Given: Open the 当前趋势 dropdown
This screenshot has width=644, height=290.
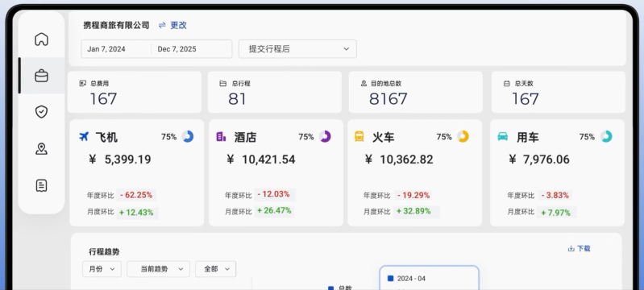Looking at the screenshot, I should (158, 269).
